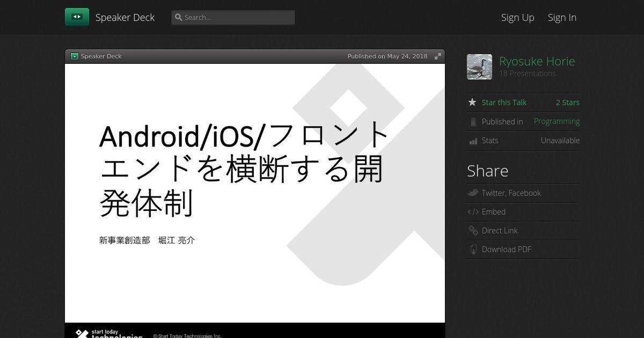
Task: Click Speaker Deck label in player header
Action: coord(101,56)
